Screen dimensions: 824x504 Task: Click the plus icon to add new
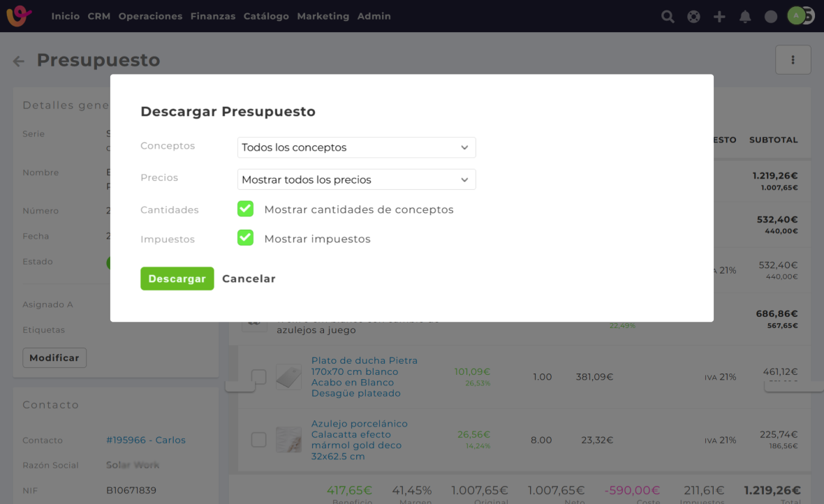click(x=719, y=17)
